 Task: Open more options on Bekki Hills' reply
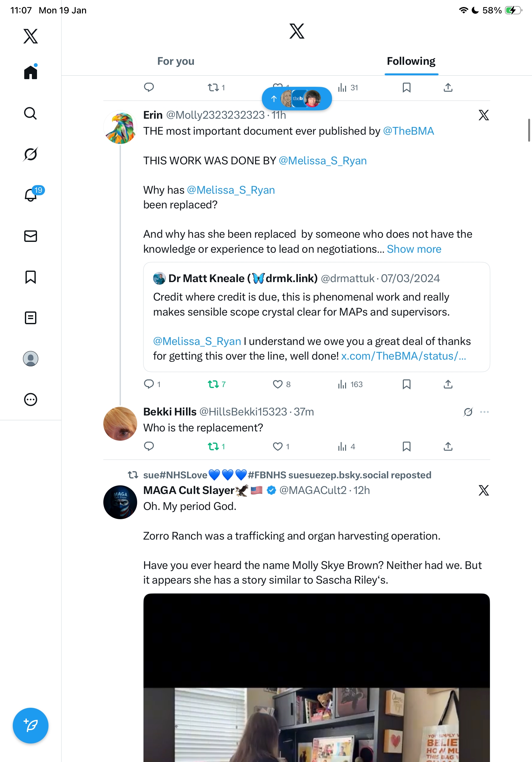click(x=484, y=412)
